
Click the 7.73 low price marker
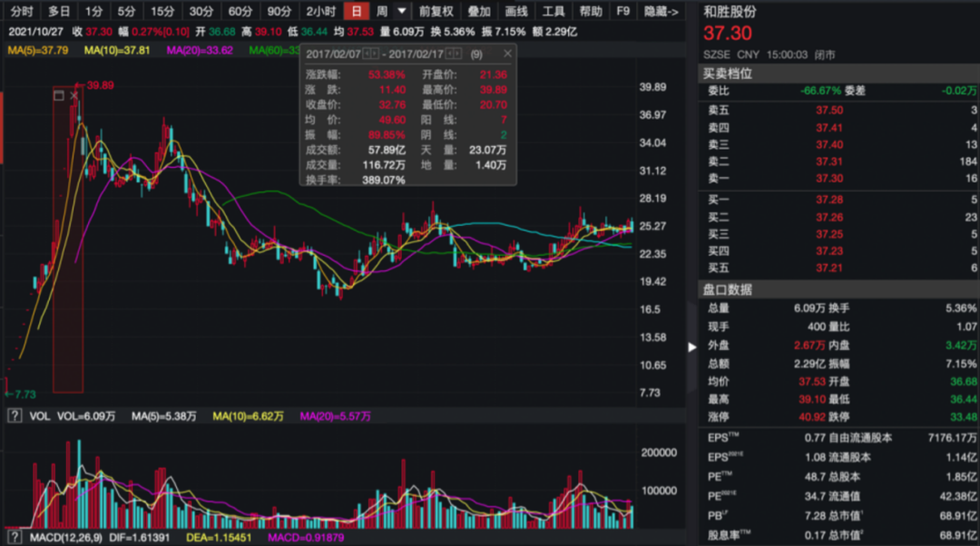25,395
